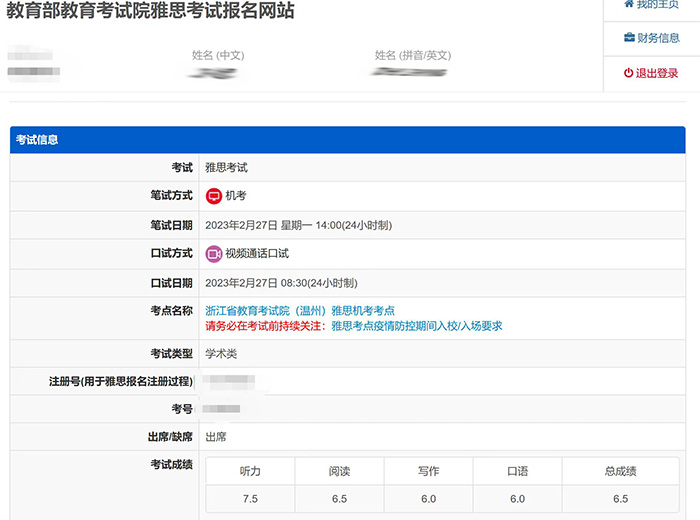Open 雅思考点疫情防控期间入校/入场要求 link
The height and width of the screenshot is (520, 700).
(x=417, y=326)
